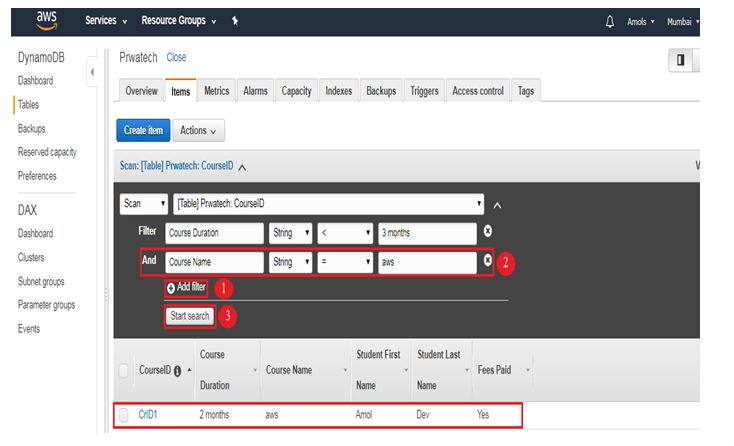Switch to the Capacity tab
Viewport: 734px width, 446px height.
[296, 91]
